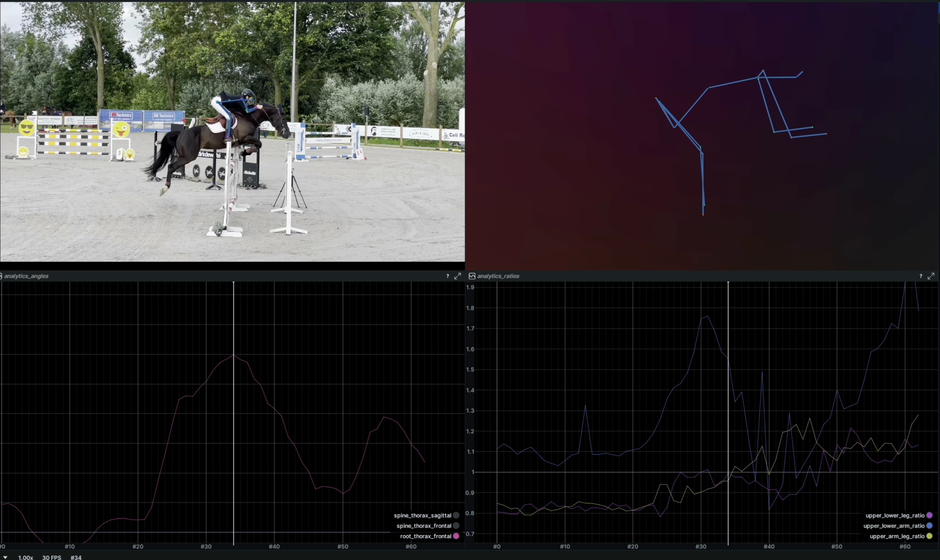940x560 pixels.
Task: Select the analytics_ratios panel title
Action: pos(498,276)
